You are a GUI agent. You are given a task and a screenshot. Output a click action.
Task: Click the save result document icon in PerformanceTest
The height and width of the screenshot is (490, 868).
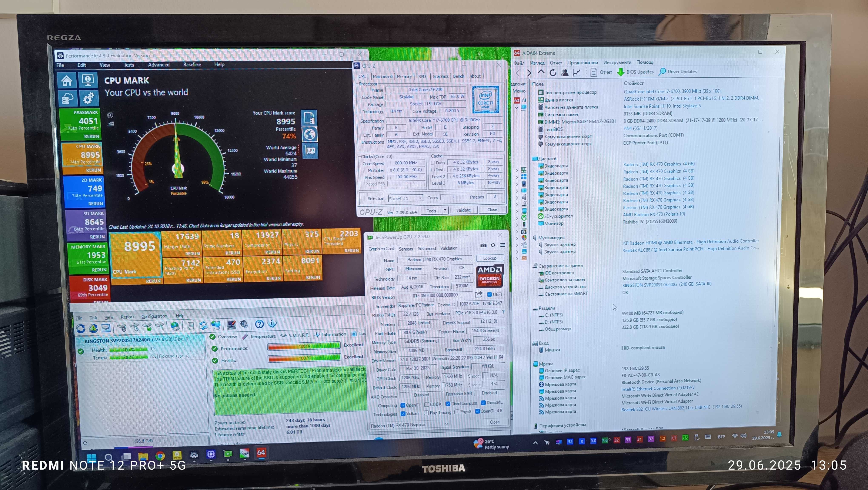[x=309, y=118]
